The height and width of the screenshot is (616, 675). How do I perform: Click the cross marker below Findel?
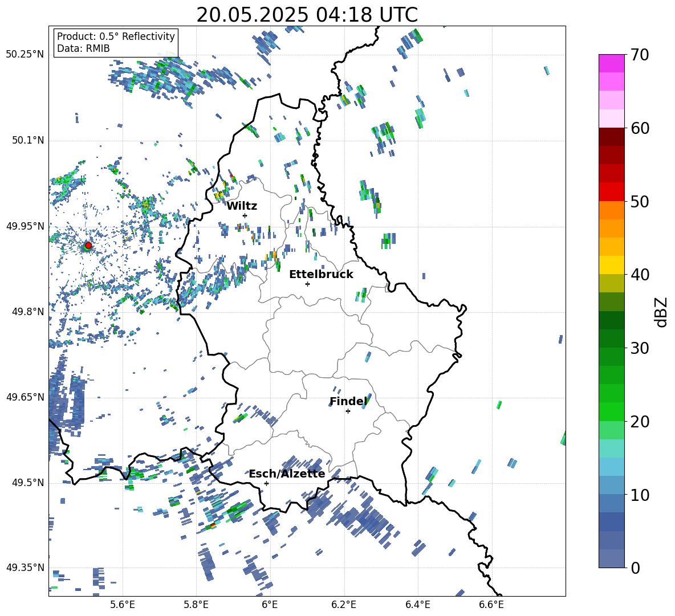[348, 411]
